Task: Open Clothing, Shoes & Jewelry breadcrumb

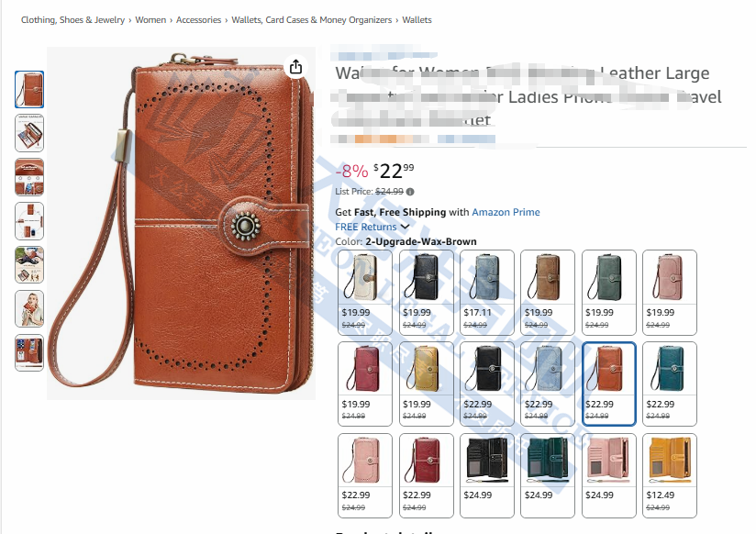Action: click(x=72, y=20)
